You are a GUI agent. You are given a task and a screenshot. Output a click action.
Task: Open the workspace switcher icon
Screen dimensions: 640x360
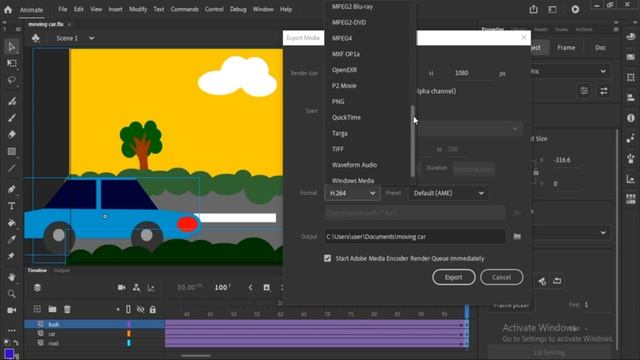pos(553,9)
